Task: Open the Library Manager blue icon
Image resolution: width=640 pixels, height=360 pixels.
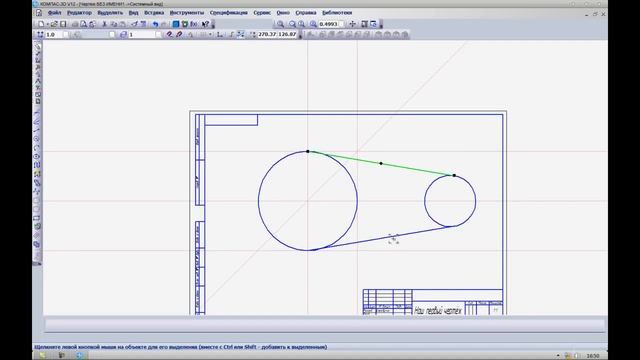Action: [176, 24]
